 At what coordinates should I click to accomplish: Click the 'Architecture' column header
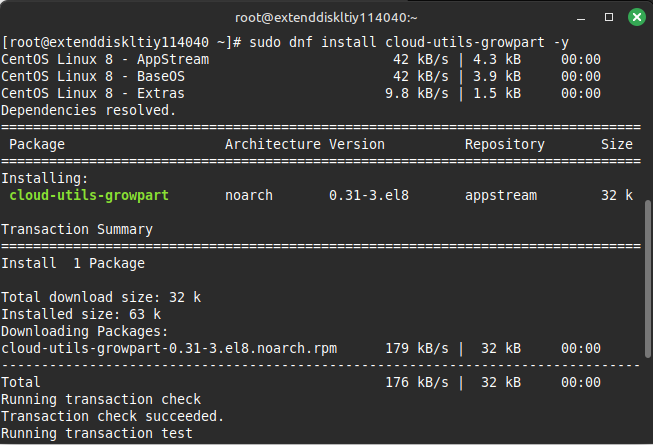pyautogui.click(x=273, y=144)
